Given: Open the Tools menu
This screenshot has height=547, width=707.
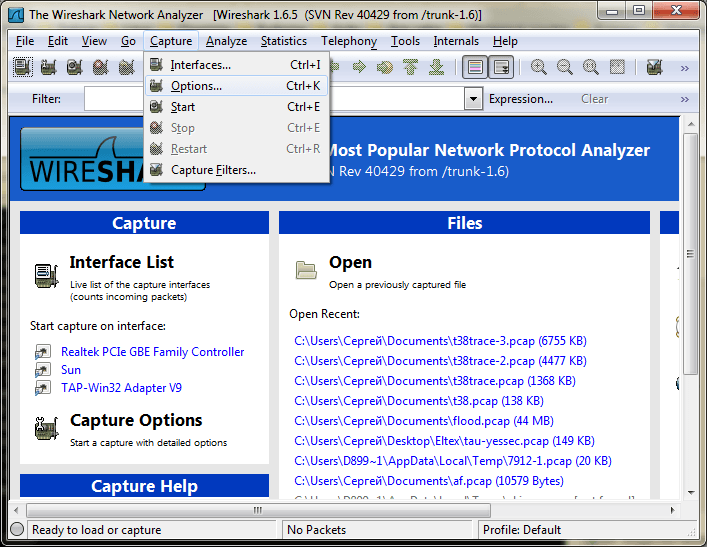Looking at the screenshot, I should [x=405, y=41].
